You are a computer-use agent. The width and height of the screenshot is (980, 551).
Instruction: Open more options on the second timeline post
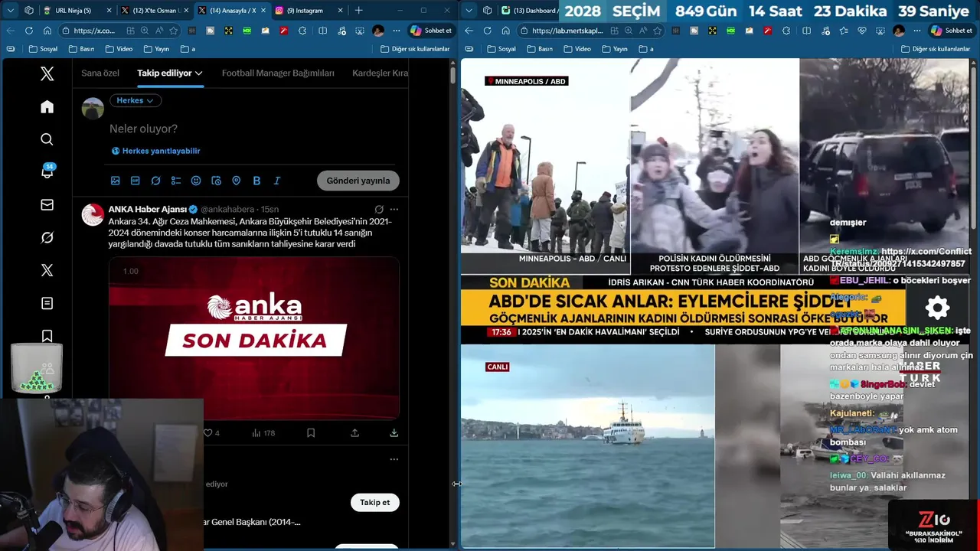click(x=394, y=459)
